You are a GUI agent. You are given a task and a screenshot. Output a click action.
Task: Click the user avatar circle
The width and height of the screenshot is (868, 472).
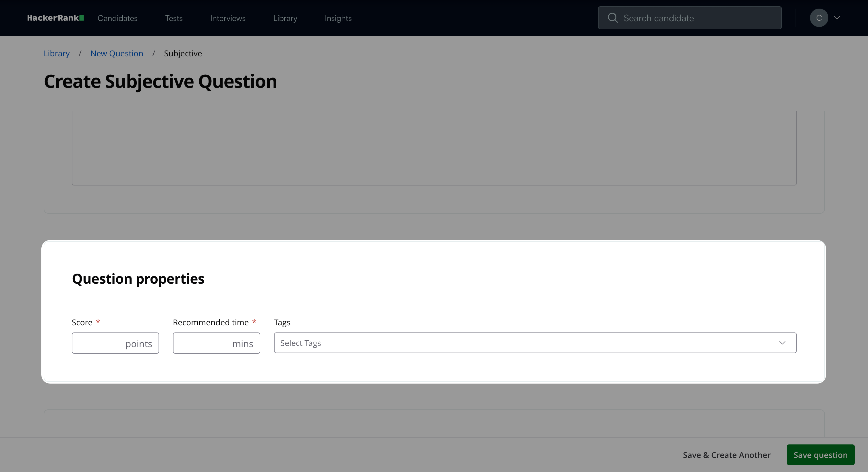click(819, 18)
